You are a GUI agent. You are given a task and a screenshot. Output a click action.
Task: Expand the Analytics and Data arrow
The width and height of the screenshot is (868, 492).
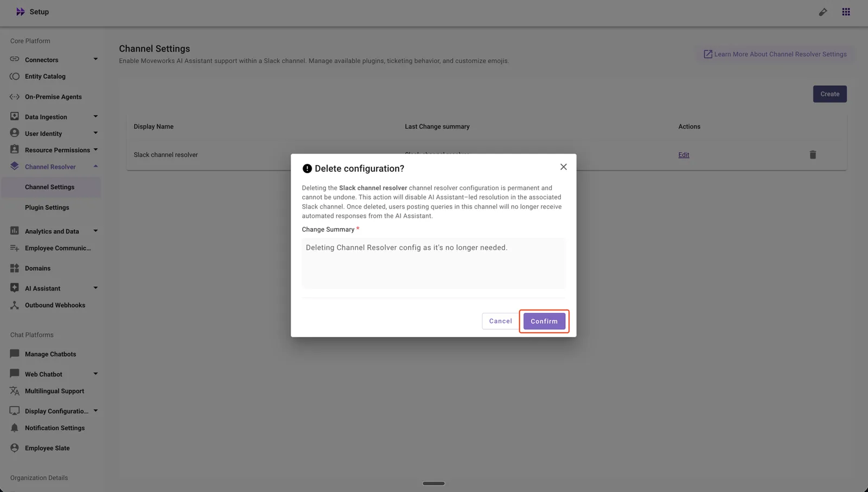pyautogui.click(x=95, y=231)
